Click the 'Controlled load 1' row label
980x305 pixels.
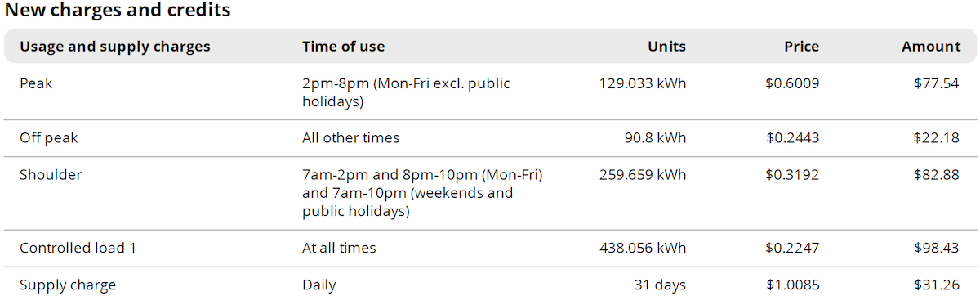click(78, 248)
